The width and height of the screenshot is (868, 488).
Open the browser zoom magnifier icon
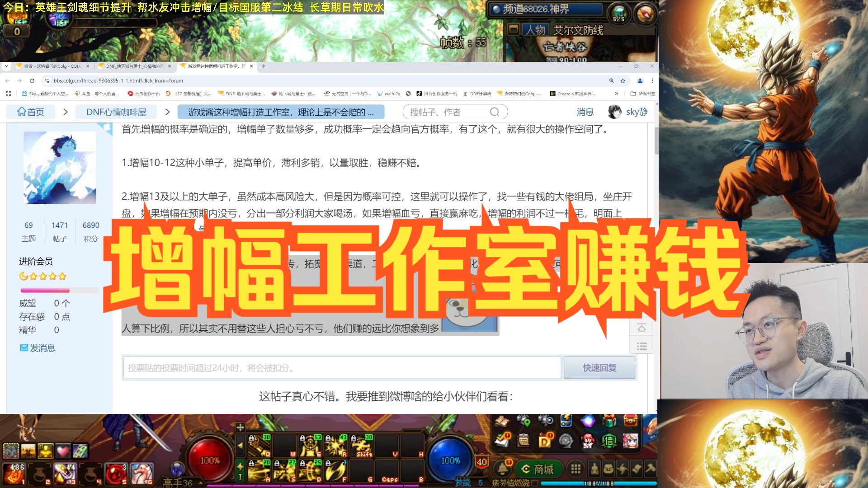coord(612,80)
